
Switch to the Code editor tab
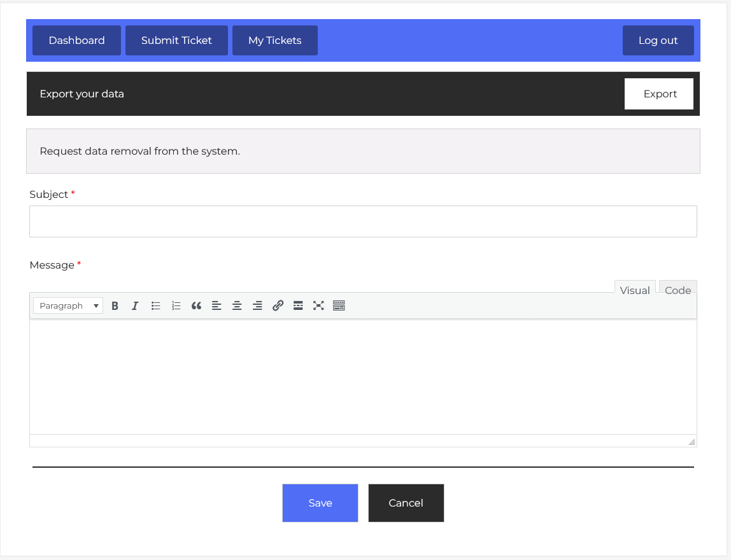click(678, 290)
